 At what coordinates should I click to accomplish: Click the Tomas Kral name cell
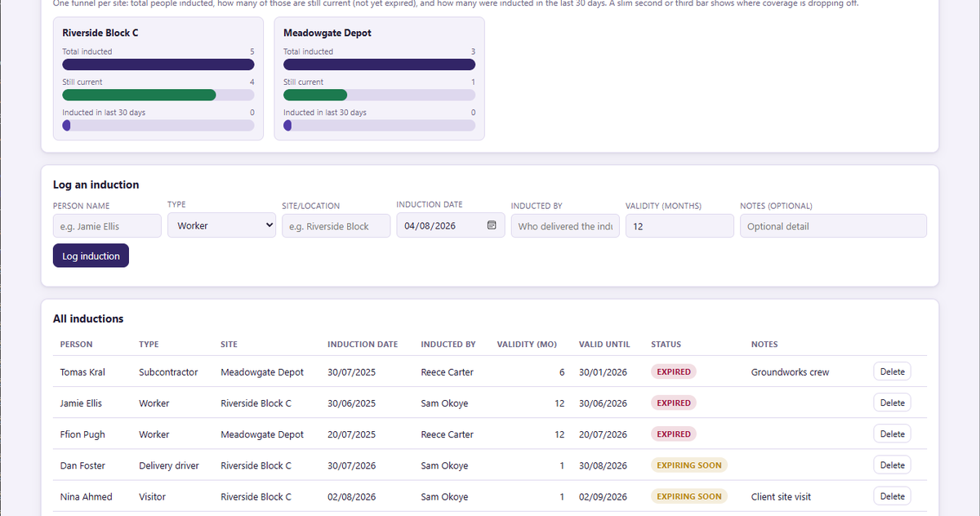82,372
